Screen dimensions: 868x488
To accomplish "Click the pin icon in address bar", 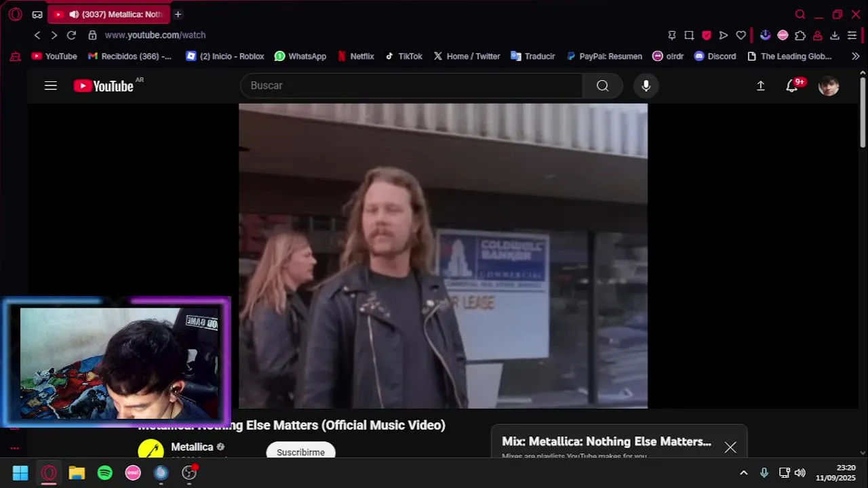I will point(672,35).
